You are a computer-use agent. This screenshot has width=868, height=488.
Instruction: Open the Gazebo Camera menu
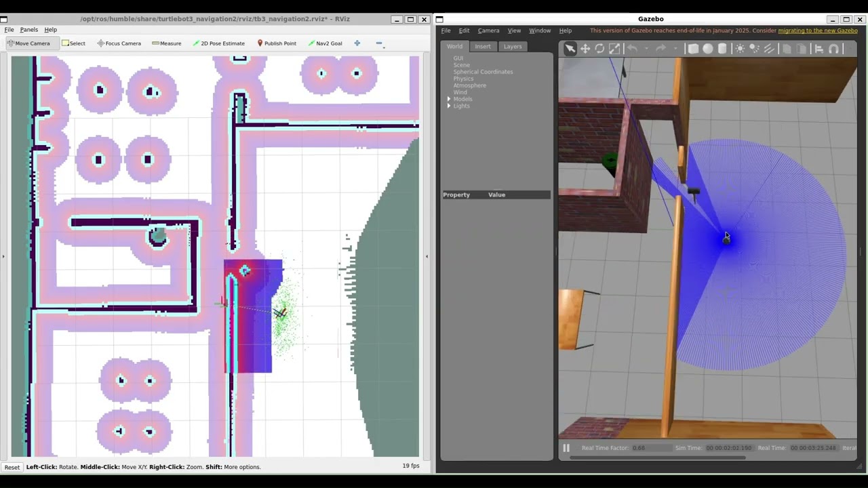(x=488, y=30)
